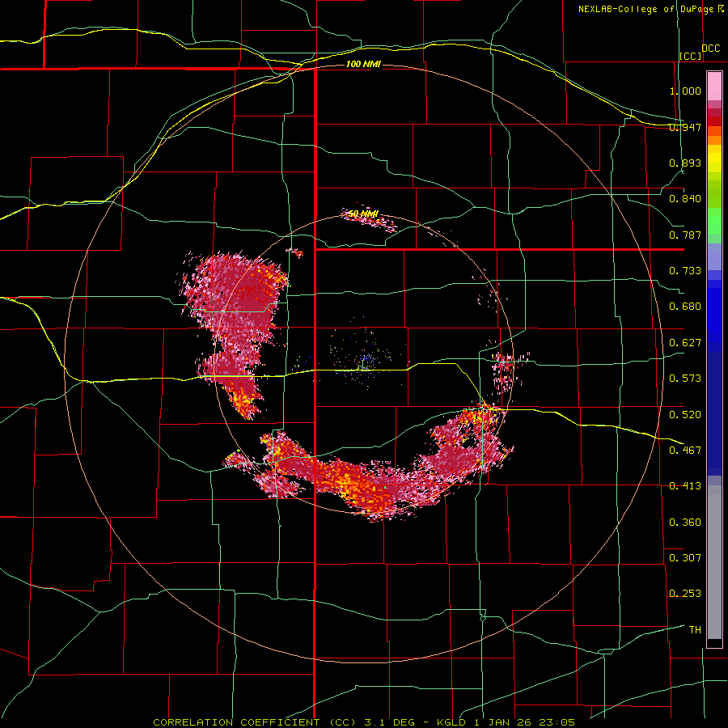Select the 1.000 scale value

(685, 91)
